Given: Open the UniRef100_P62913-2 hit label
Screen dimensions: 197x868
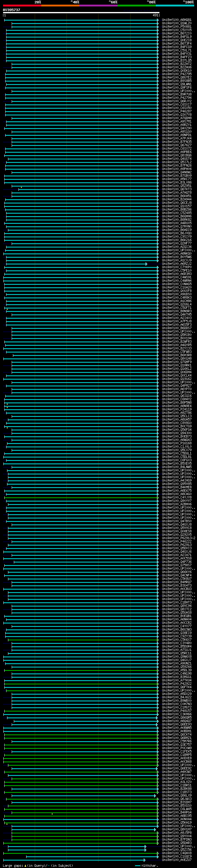Looking at the screenshot, I should click(179, 538).
